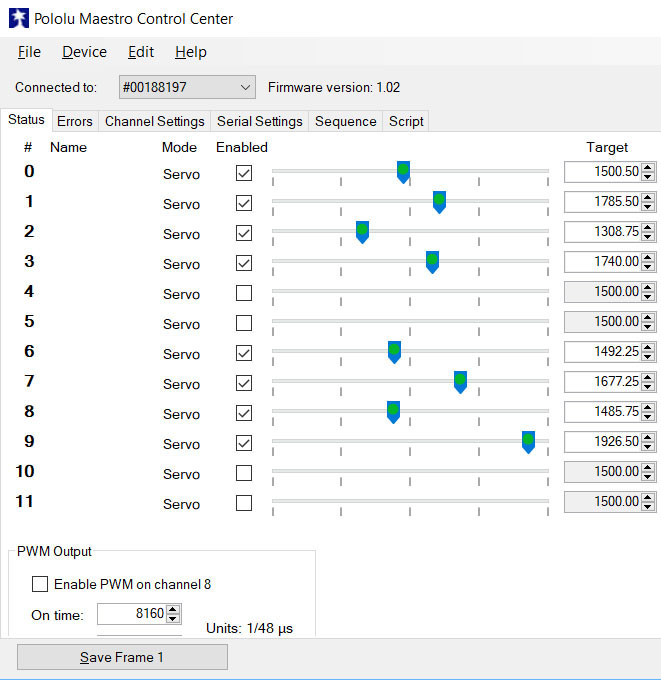Enable the channel 10 servo checkbox
Image resolution: width=661 pixels, height=680 pixels.
[x=244, y=473]
